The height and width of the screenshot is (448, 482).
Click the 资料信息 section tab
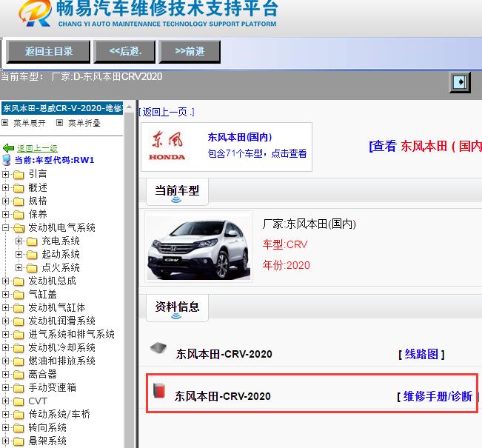point(177,308)
